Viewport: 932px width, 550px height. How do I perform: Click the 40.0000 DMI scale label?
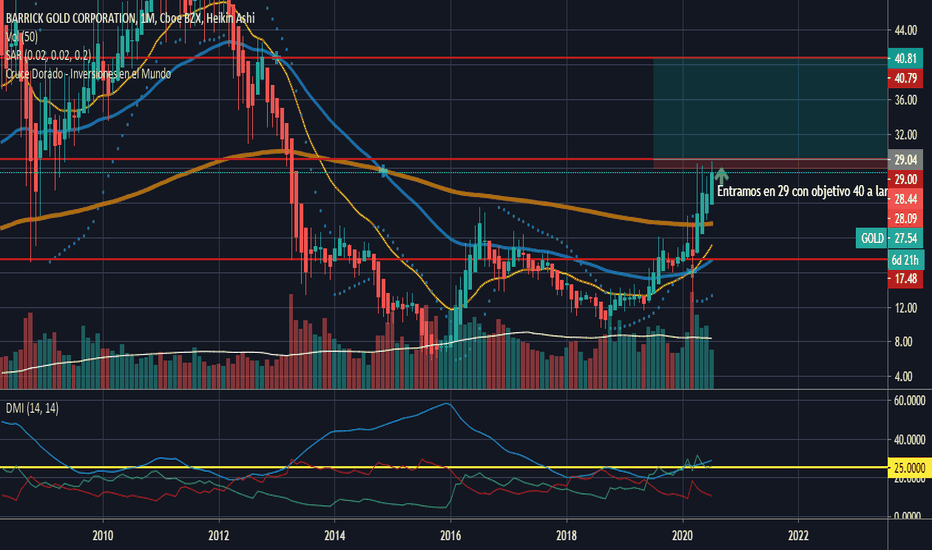909,439
